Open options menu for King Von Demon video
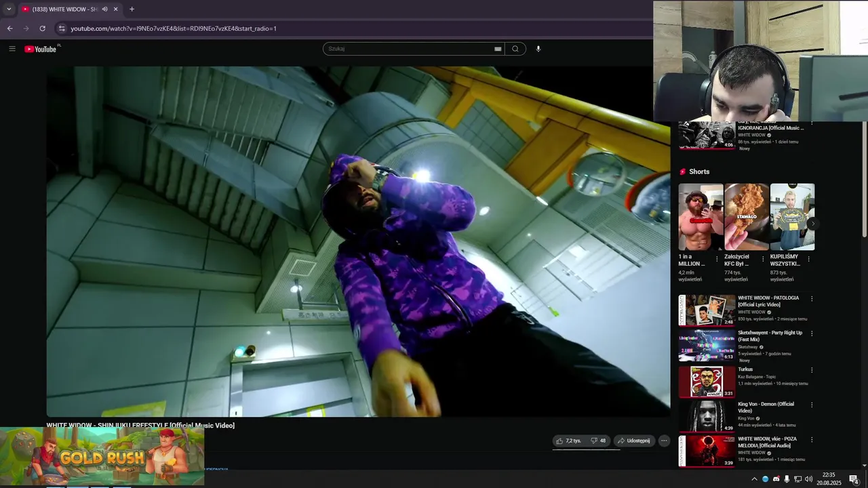Screen dimensions: 868x488 tap(812, 405)
